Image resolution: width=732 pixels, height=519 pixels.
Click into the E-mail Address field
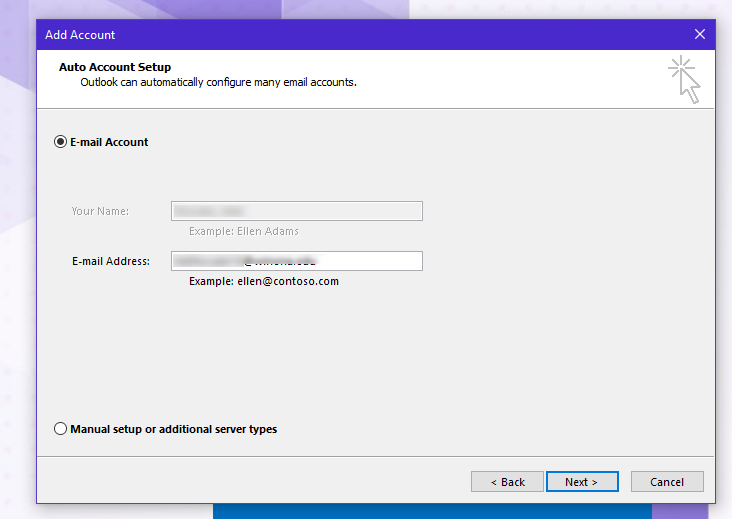point(297,261)
